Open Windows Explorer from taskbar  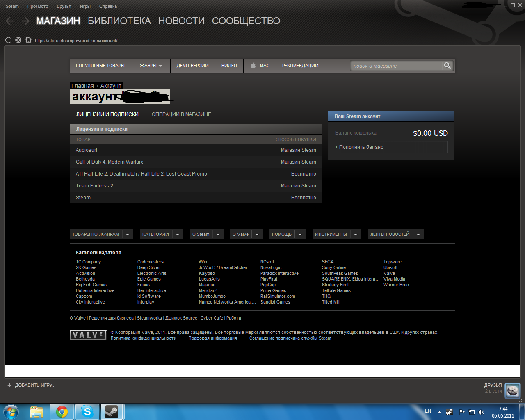[37, 412]
